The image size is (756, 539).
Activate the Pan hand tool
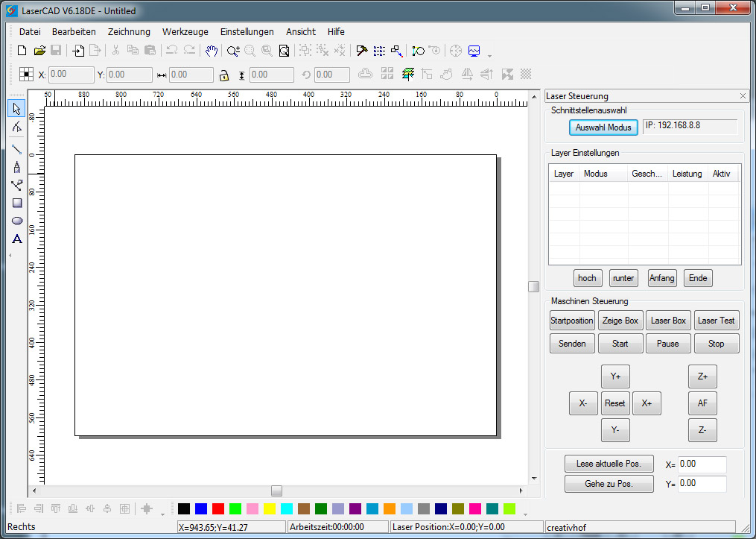point(212,51)
